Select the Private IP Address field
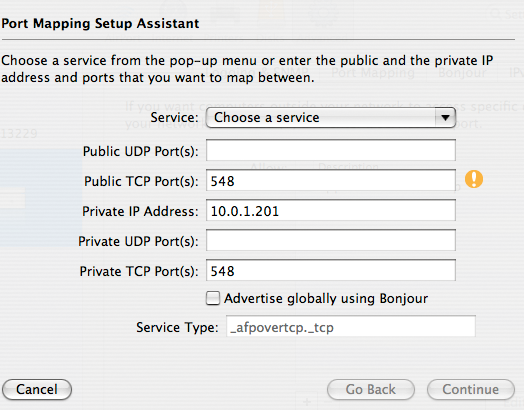The width and height of the screenshot is (524, 410). tap(331, 210)
